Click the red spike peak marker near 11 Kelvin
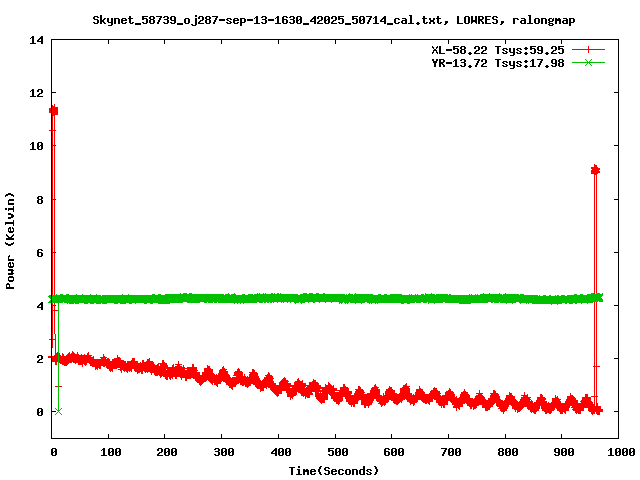This screenshot has width=640, height=480. click(x=53, y=111)
